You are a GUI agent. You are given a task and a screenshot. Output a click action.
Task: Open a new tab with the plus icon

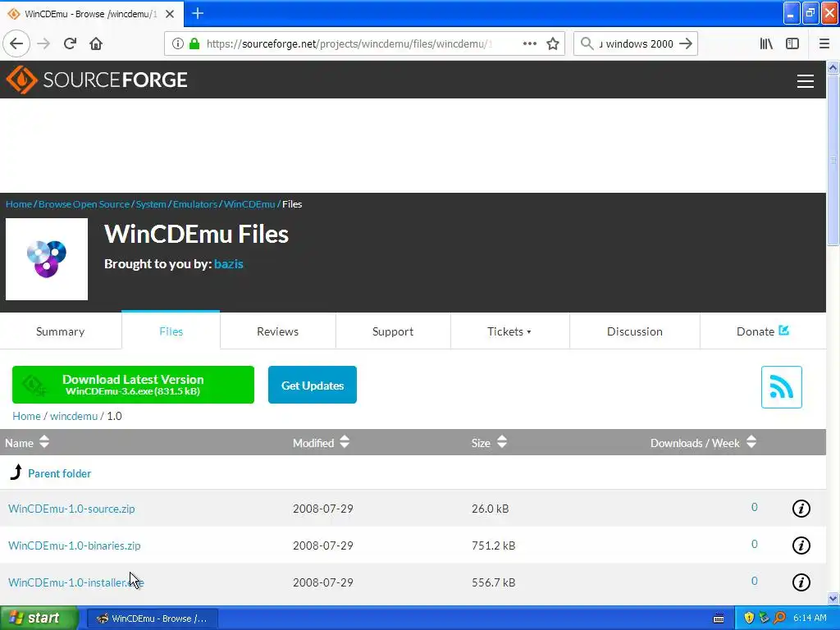point(198,13)
